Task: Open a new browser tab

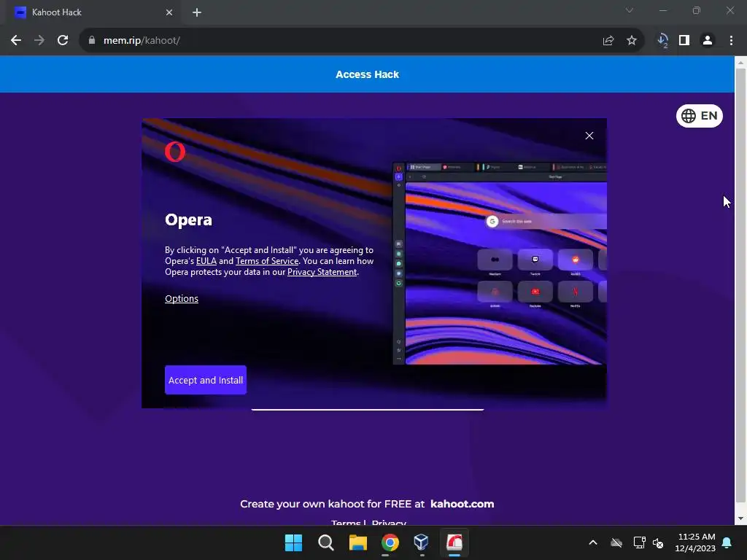Action: click(x=197, y=12)
